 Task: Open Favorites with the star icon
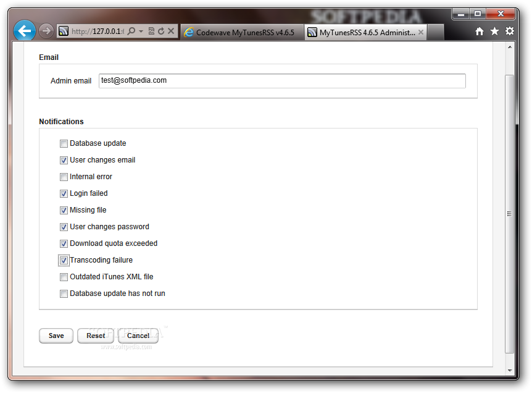pyautogui.click(x=495, y=32)
